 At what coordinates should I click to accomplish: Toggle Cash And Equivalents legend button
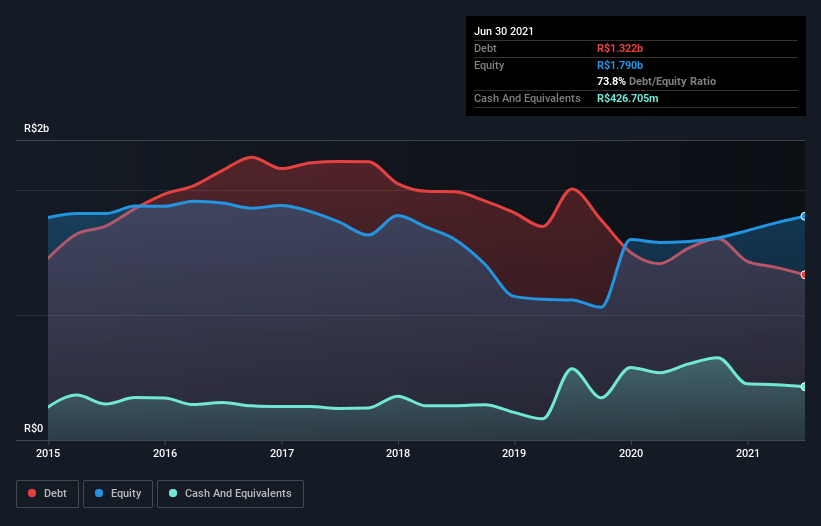coord(230,494)
